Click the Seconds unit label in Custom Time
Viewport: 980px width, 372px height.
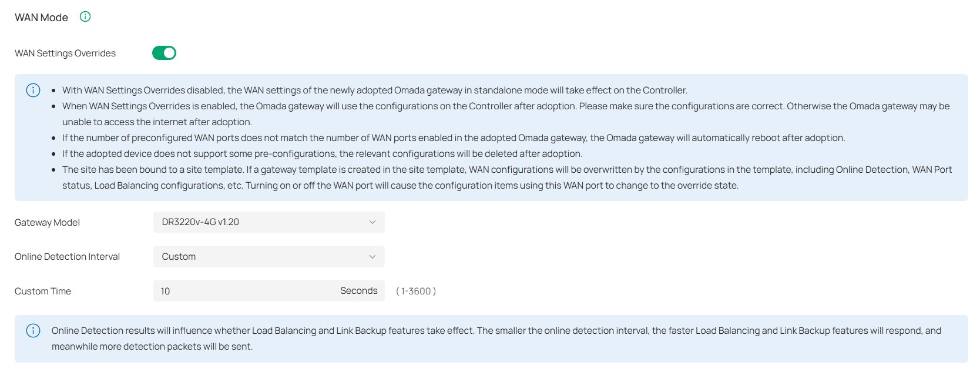358,291
